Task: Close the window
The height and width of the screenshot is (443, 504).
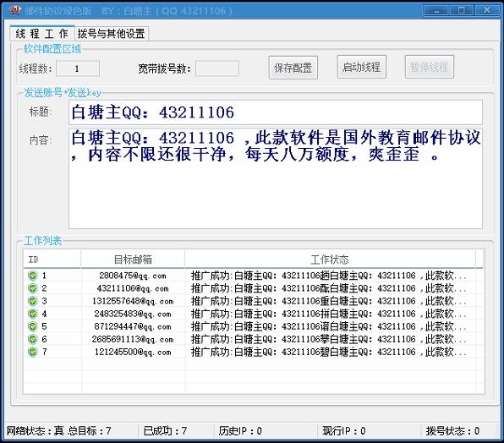Action: (486, 10)
